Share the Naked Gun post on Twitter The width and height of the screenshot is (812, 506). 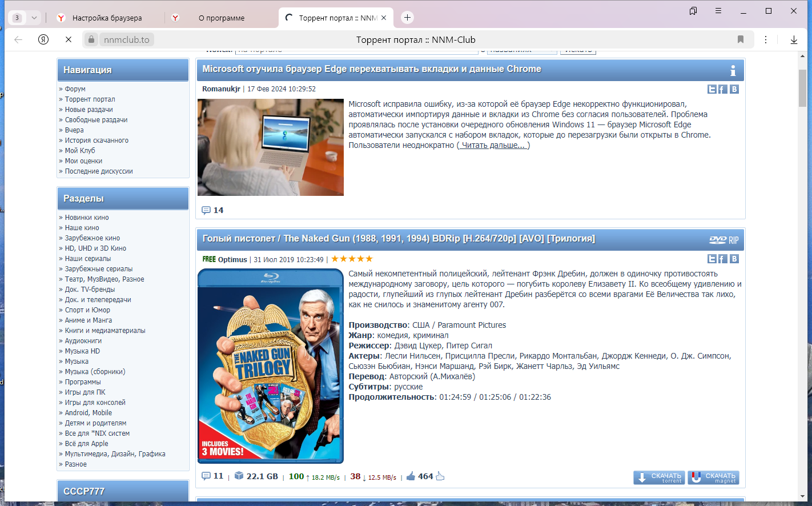point(712,259)
